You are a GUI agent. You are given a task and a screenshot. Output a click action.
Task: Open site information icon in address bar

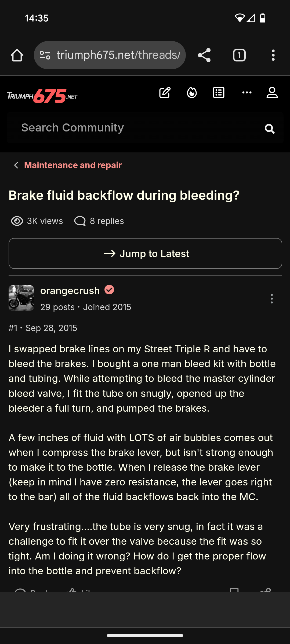click(45, 56)
